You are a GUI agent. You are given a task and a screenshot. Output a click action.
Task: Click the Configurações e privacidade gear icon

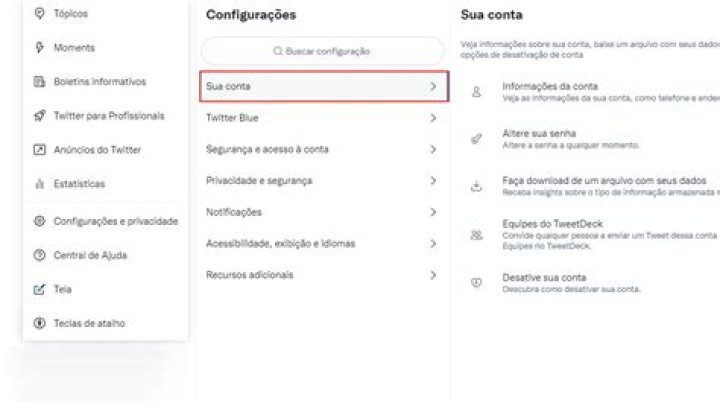tap(40, 221)
